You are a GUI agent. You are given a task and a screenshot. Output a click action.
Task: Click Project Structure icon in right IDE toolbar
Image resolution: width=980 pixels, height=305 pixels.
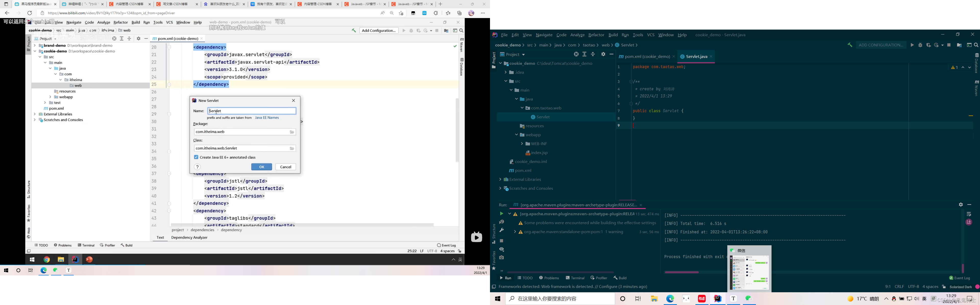[959, 45]
